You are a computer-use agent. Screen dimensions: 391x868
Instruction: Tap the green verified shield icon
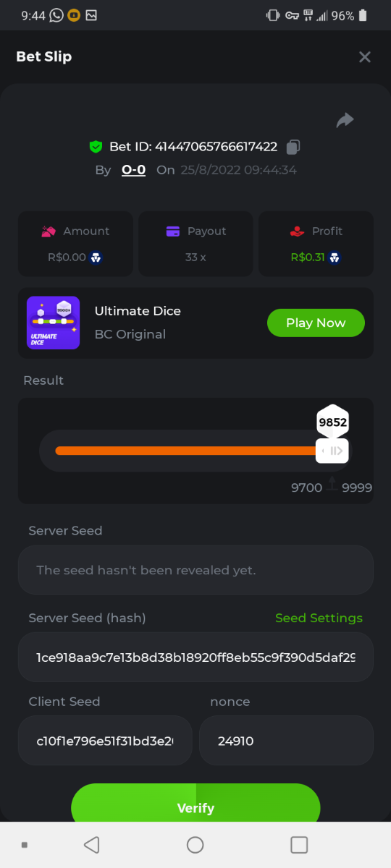pos(96,147)
